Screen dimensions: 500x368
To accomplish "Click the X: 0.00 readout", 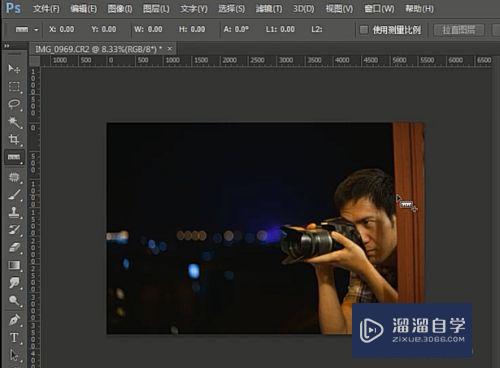I will [62, 29].
